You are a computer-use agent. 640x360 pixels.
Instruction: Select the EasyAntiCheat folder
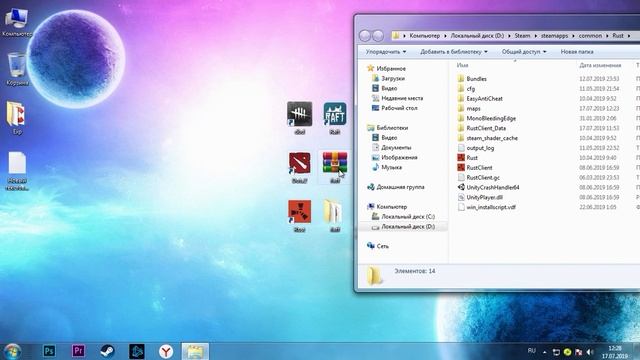point(480,99)
